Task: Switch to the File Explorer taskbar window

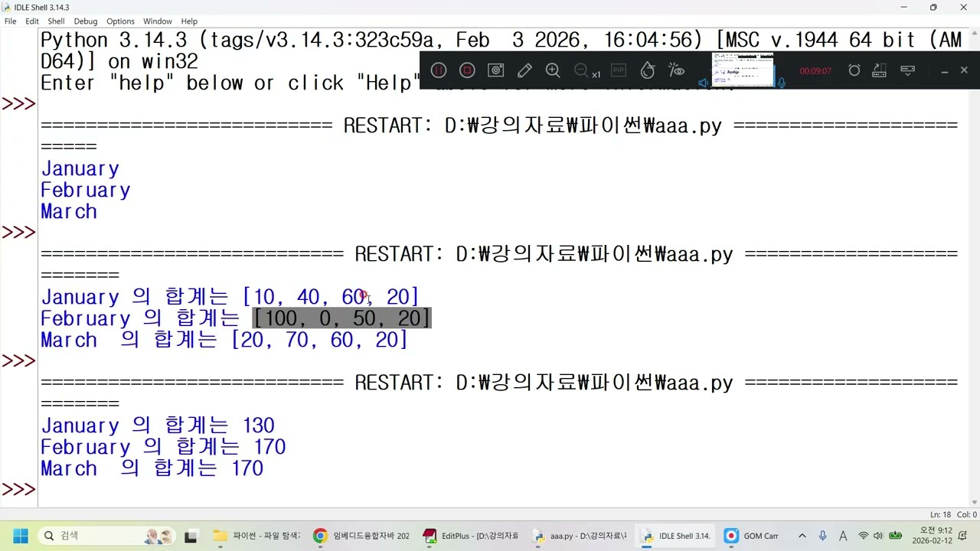Action: (x=256, y=536)
